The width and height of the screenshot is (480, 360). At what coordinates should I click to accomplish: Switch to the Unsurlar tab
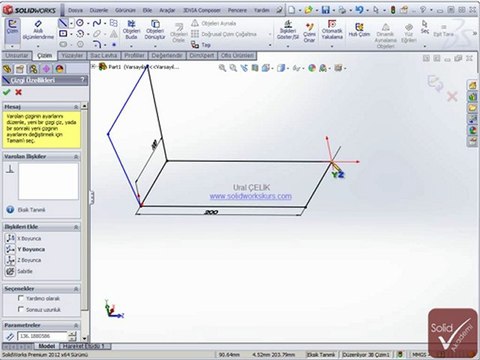point(17,55)
